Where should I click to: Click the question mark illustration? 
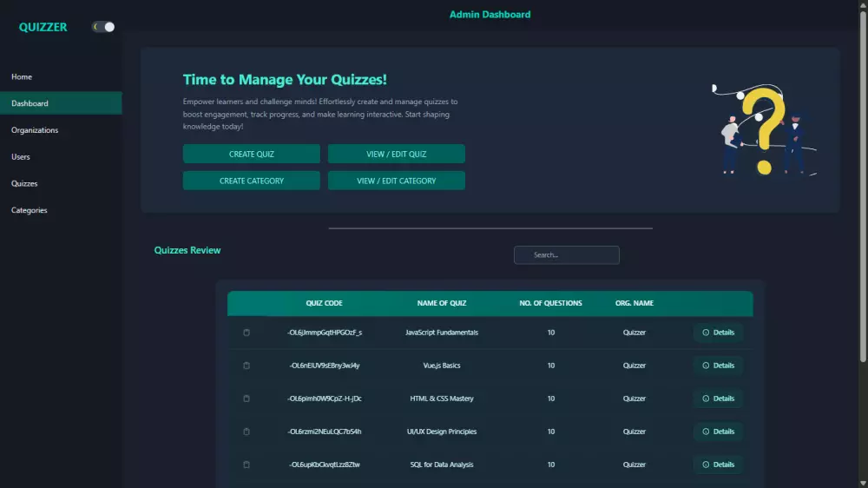coord(764,129)
